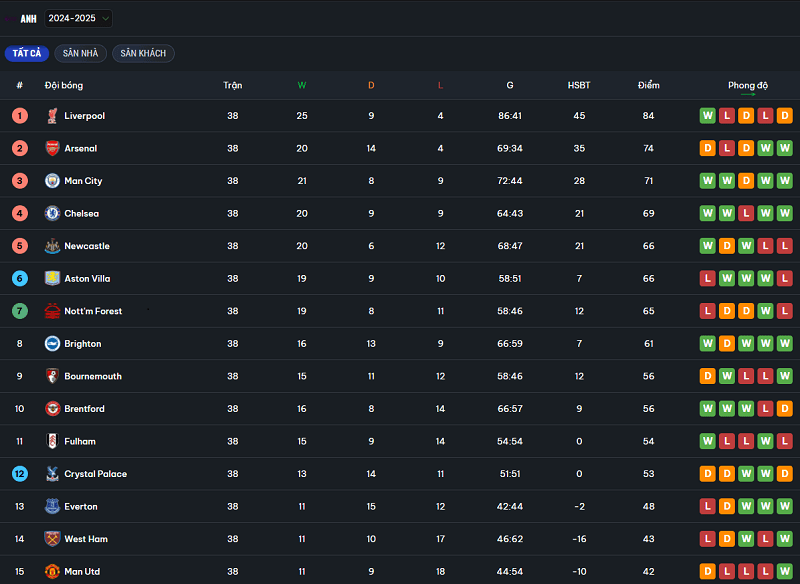Open the Brighton team link

click(x=83, y=344)
